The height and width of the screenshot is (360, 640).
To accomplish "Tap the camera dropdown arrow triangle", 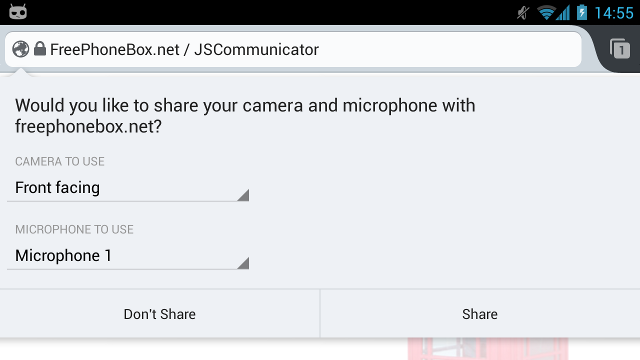I will 243,195.
